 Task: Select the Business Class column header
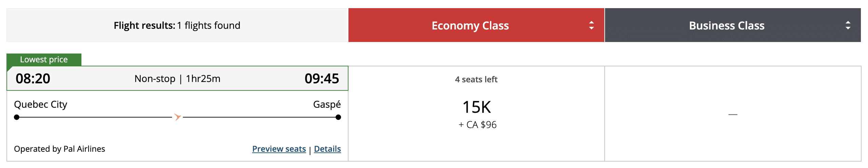(x=727, y=25)
